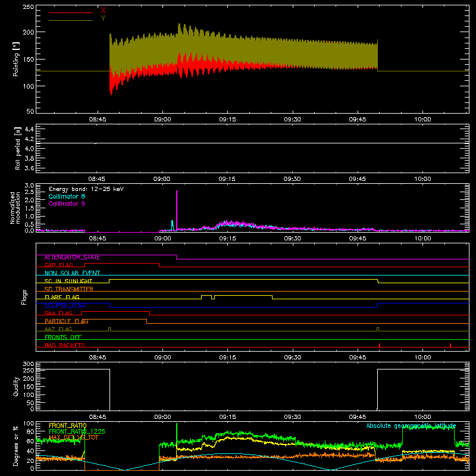Click the Normalized modulation axis title
The width and height of the screenshot is (476, 476).
(15, 208)
